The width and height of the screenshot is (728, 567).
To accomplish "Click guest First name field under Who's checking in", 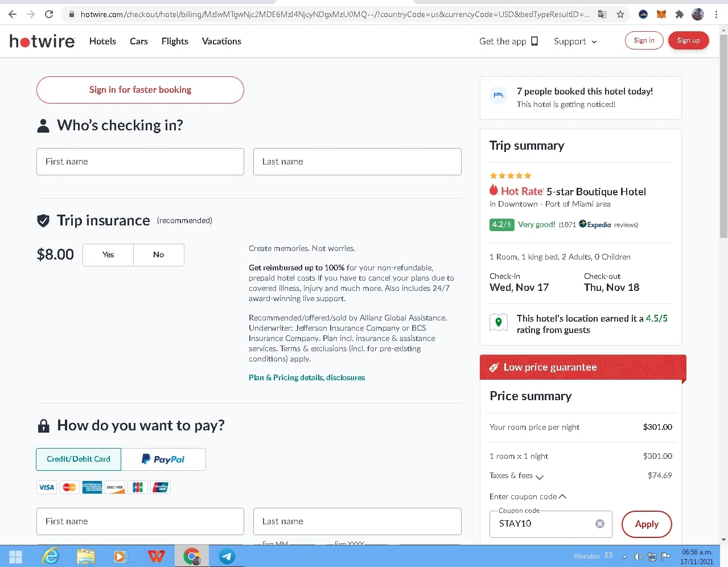I will pos(140,162).
